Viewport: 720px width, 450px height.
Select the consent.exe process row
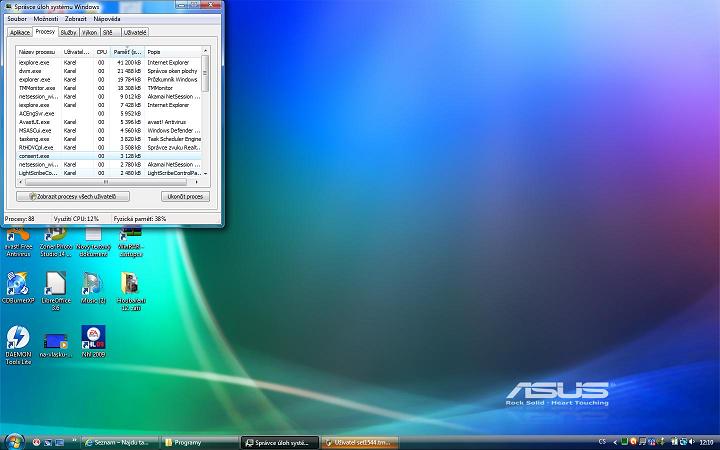(x=109, y=156)
